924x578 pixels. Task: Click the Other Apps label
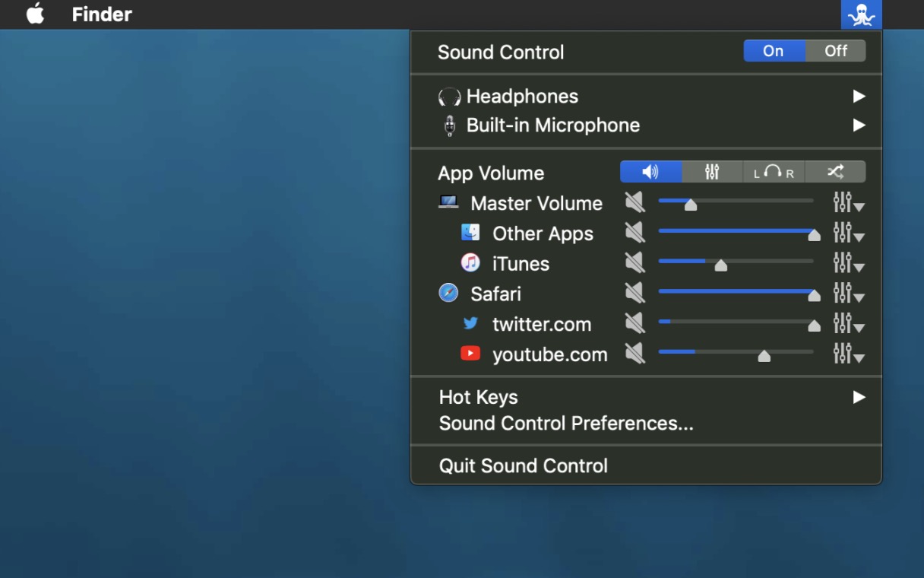click(543, 233)
